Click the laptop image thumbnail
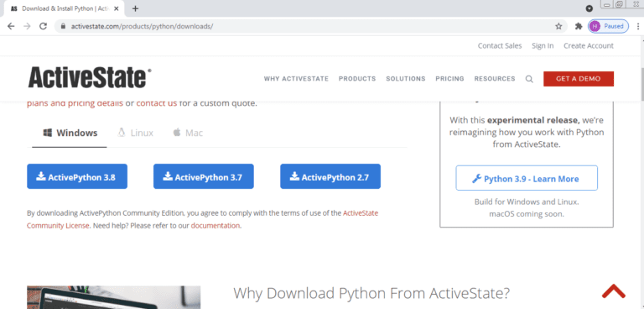The image size is (644, 309). tap(114, 297)
